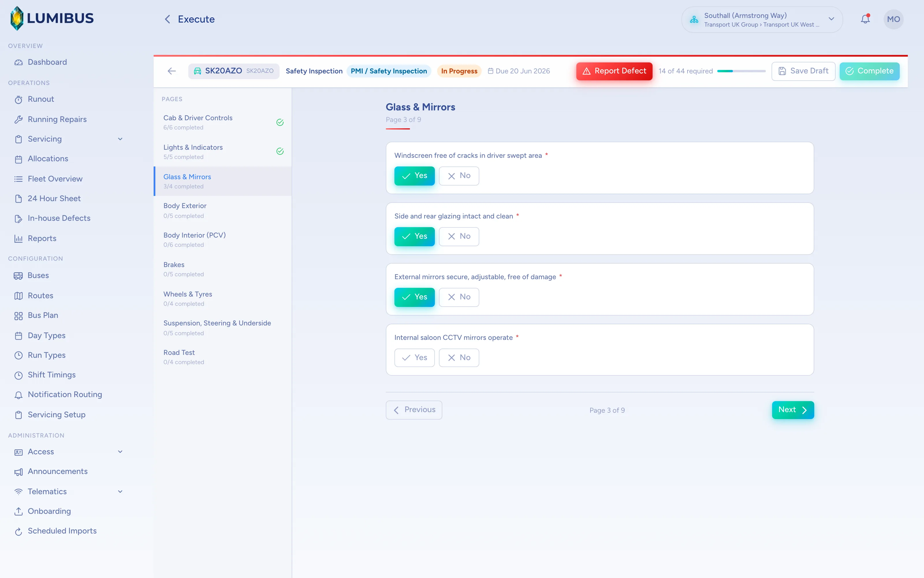Click the back arrow beside SK20AZO
Viewport: 924px width, 578px height.
pos(172,71)
